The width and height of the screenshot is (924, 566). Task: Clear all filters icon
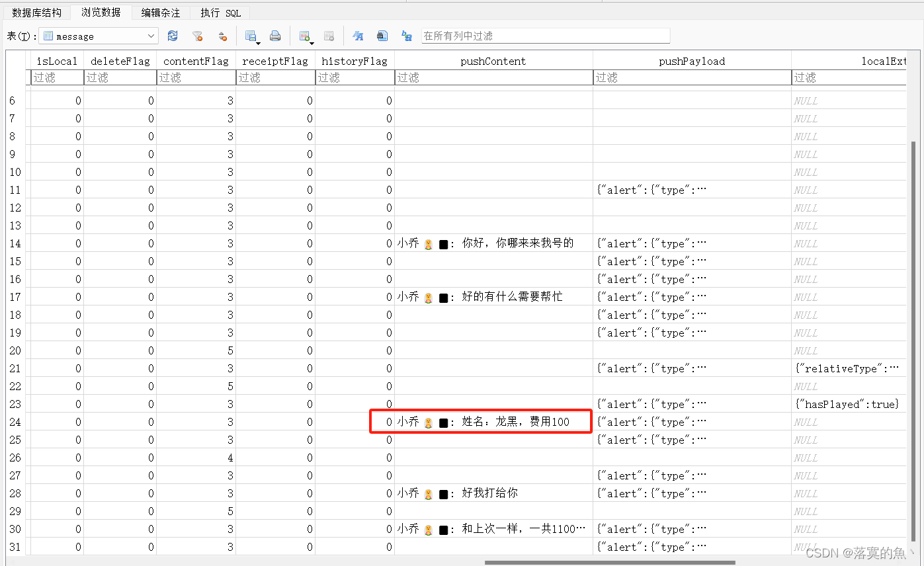click(197, 36)
